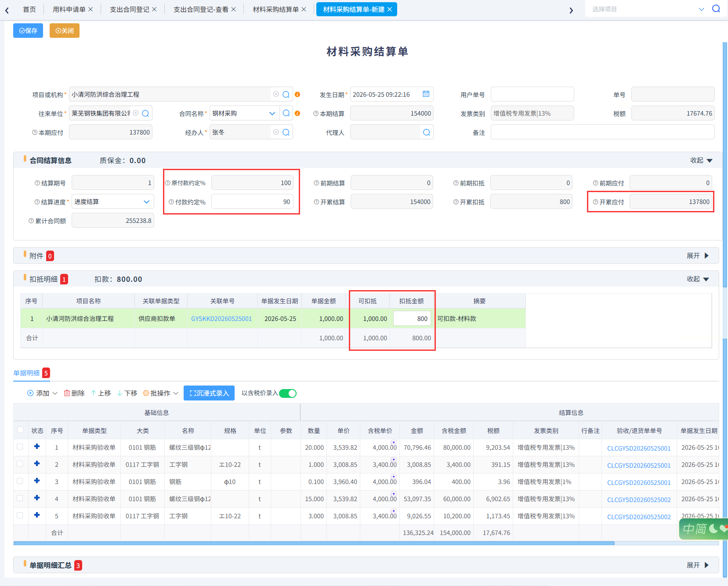The image size is (728, 586).
Task: Click the top-right project search magnifier icon
Action: click(716, 9)
